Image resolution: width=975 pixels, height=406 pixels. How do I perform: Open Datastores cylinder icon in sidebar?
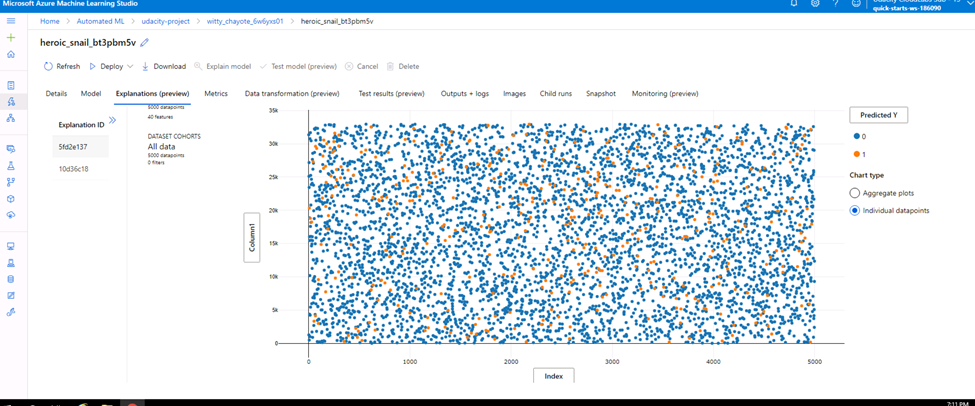coord(11,279)
